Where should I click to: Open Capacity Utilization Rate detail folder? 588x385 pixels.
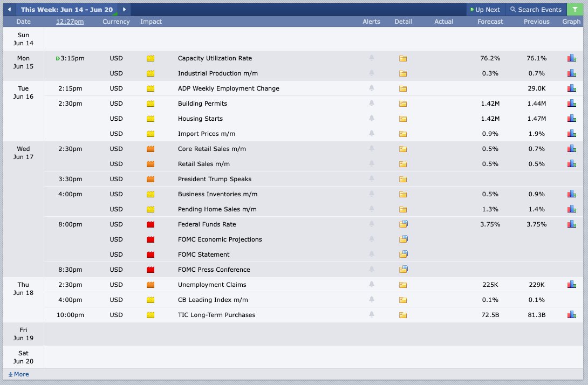(x=403, y=58)
